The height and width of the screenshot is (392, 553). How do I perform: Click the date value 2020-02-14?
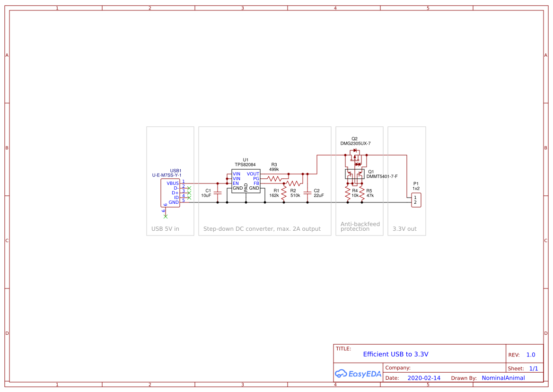pyautogui.click(x=424, y=378)
